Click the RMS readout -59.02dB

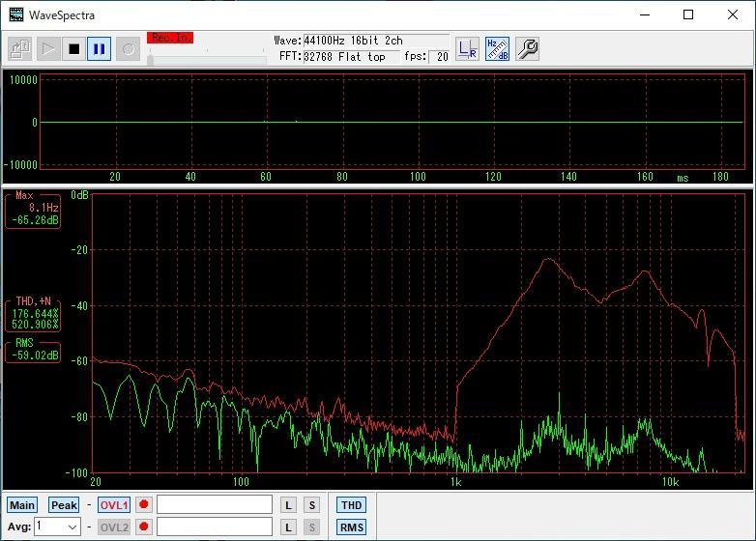coord(35,356)
